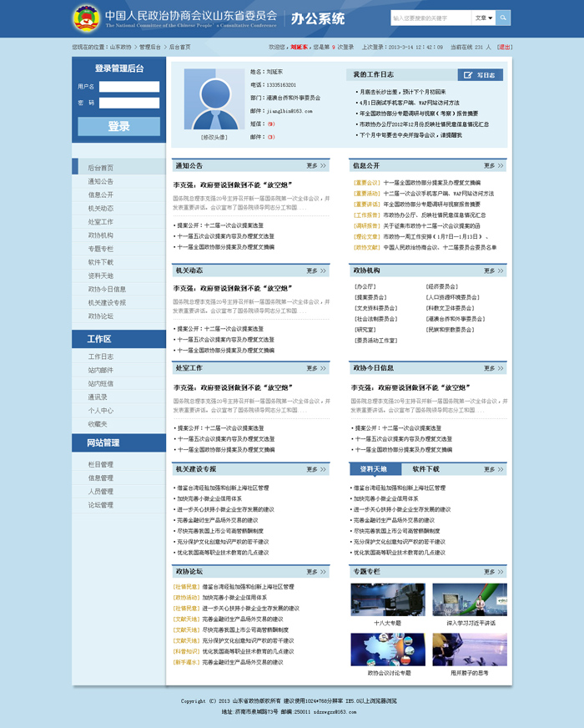
Task: Open the 文章 search type dropdown
Action: coord(483,18)
